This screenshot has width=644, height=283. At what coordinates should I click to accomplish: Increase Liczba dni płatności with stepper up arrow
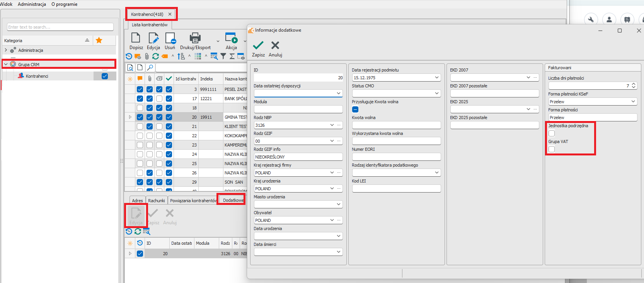(x=634, y=84)
